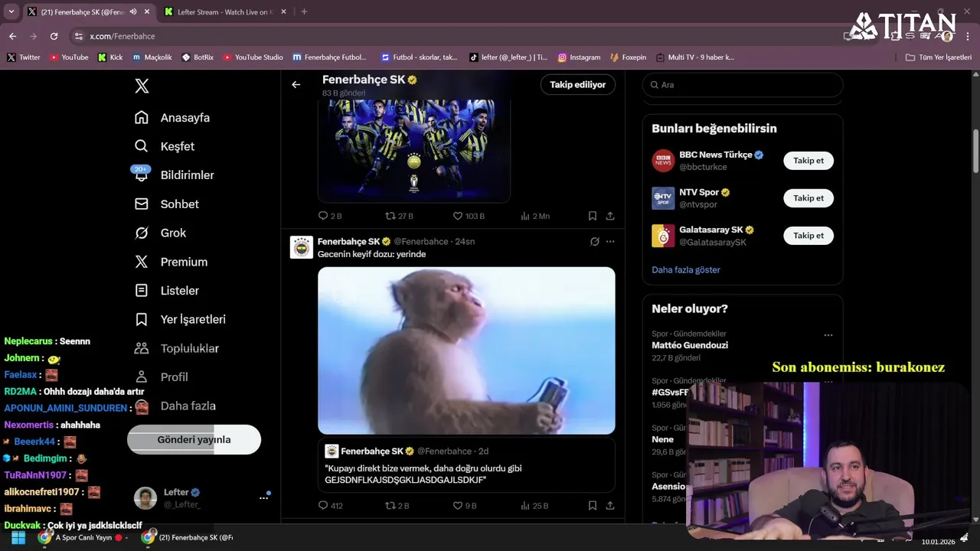Screen dimensions: 980x551
Task: Open quoted Fenerbahçe SK post
Action: (466, 465)
